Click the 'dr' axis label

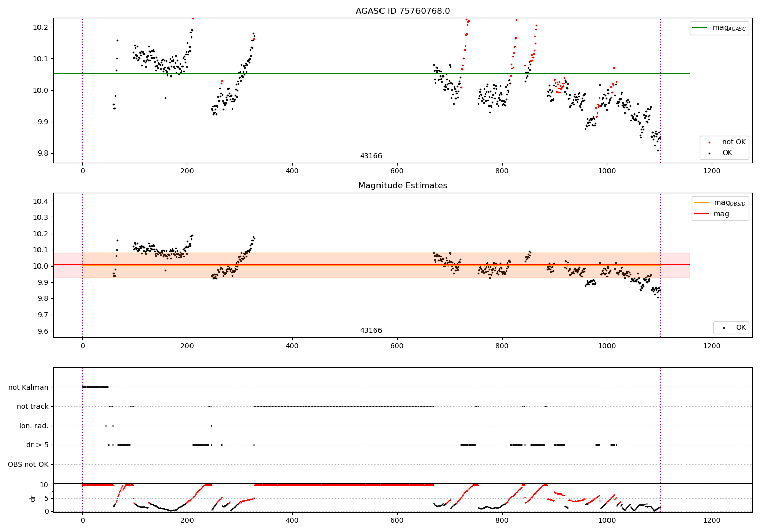click(33, 498)
